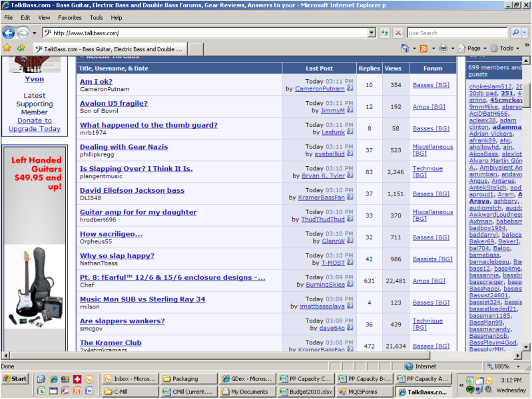Screen dimensions: 532x399
Task: Select the TalkBass.com browser tab
Action: [110, 49]
